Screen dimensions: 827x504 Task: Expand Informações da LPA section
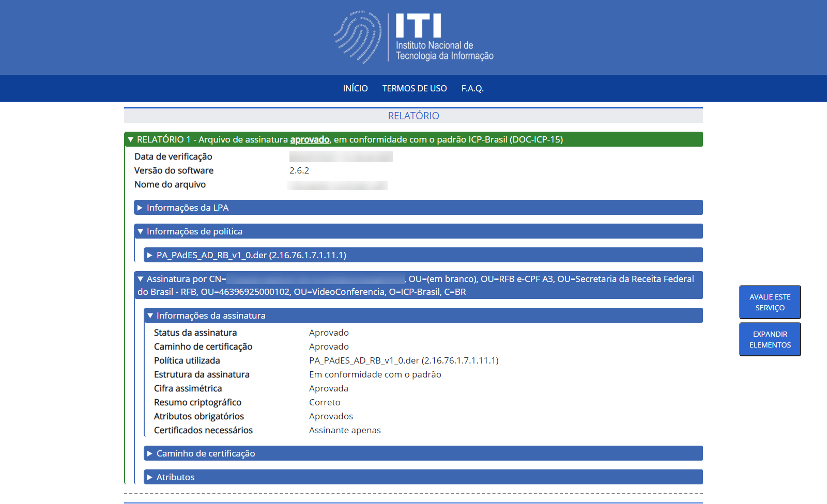coord(418,208)
